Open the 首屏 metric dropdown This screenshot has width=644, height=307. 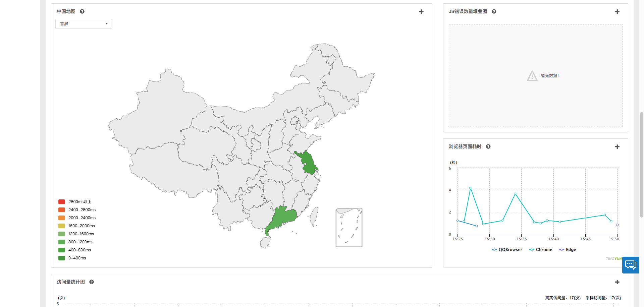coord(84,24)
